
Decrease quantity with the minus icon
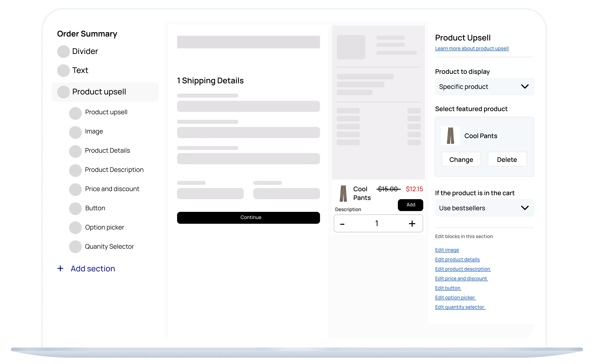(x=342, y=224)
